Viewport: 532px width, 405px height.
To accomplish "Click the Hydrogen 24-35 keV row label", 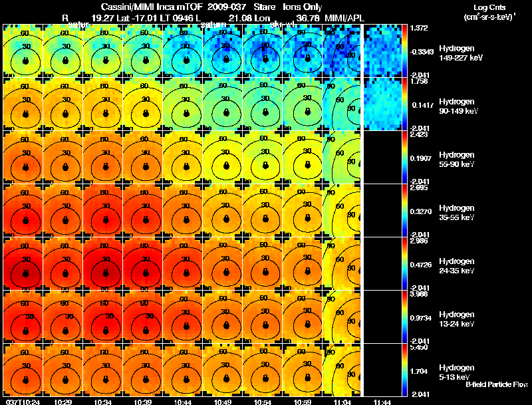I will 456,265.
